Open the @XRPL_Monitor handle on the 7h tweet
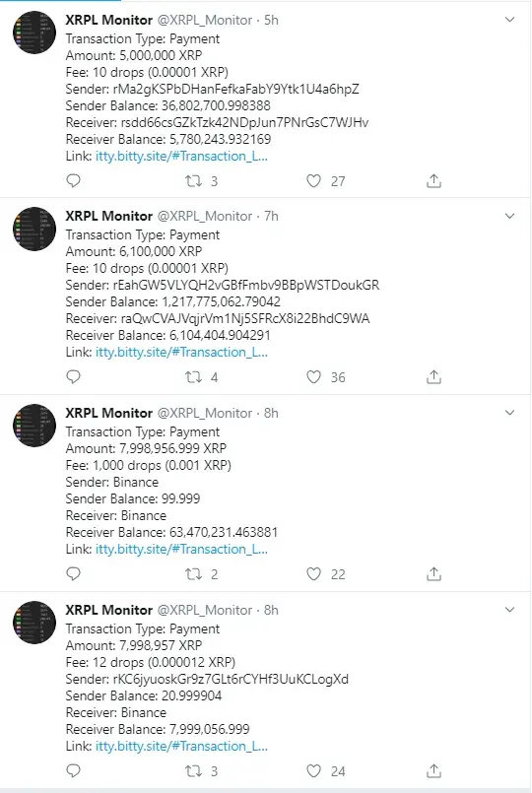This screenshot has height=793, width=532. coord(205,216)
